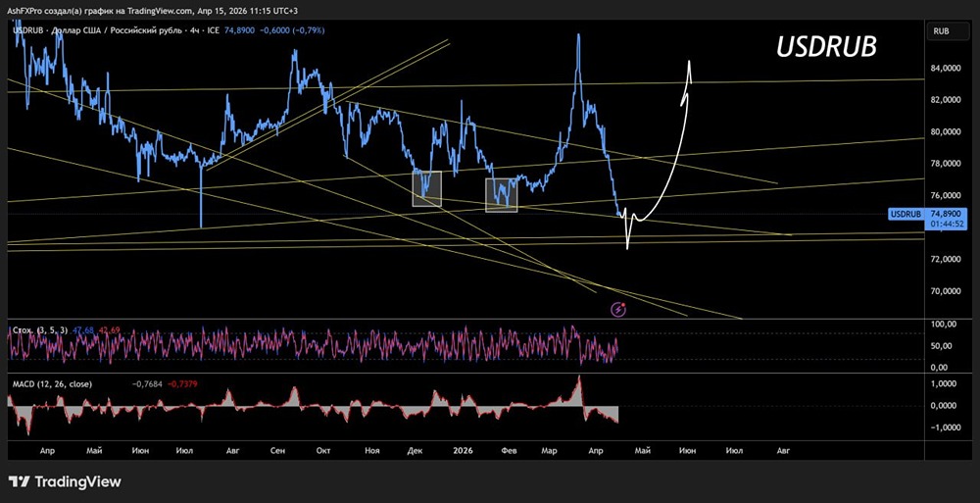Click the 50,00 stochastic scale label
980x503 pixels.
tap(943, 346)
